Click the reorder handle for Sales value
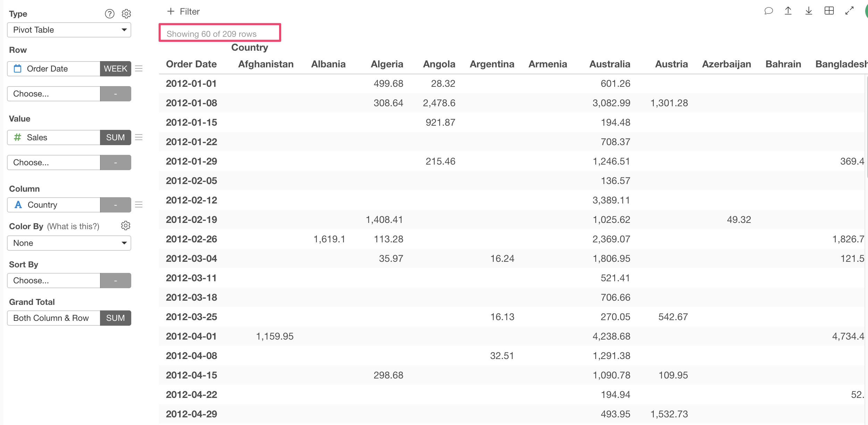 [x=140, y=137]
